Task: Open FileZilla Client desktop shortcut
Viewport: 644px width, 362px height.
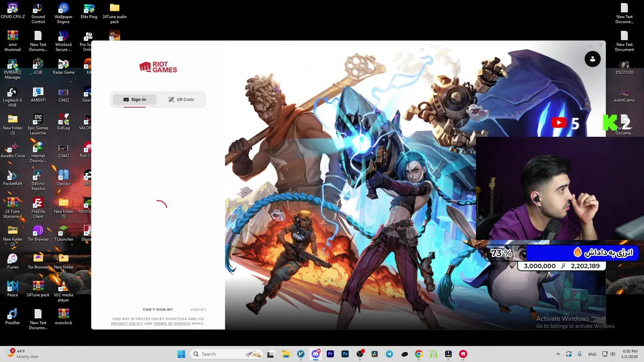Action: (x=38, y=208)
